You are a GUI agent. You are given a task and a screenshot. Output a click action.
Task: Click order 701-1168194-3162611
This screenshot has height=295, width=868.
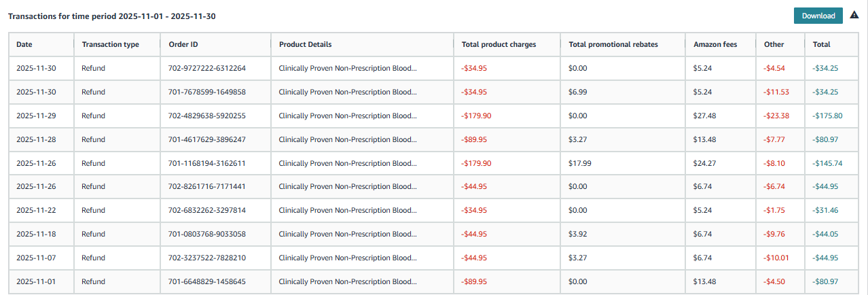207,163
